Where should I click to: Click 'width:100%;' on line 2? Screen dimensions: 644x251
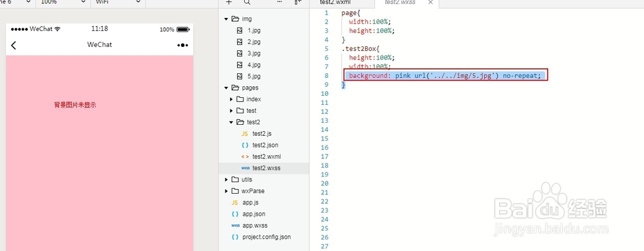(370, 22)
